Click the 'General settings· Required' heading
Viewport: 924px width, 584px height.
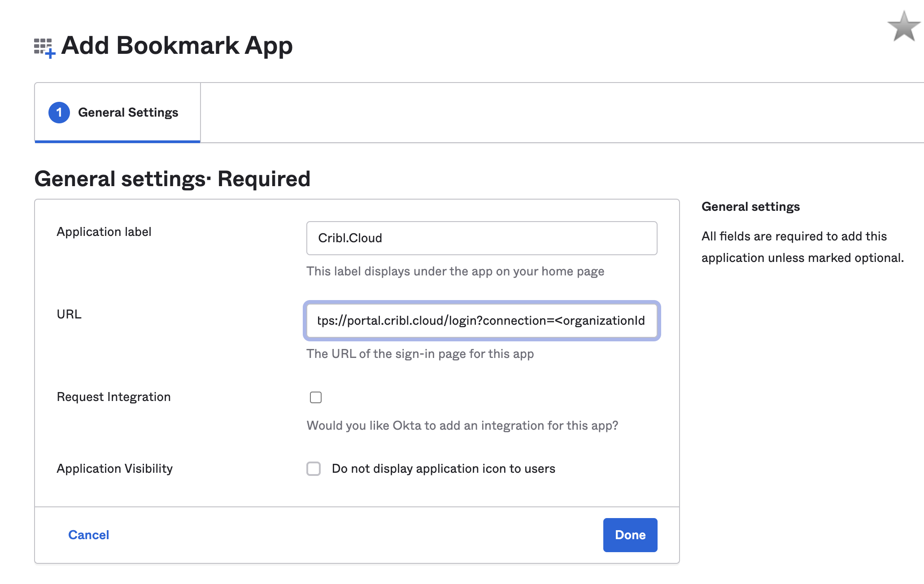pos(173,179)
